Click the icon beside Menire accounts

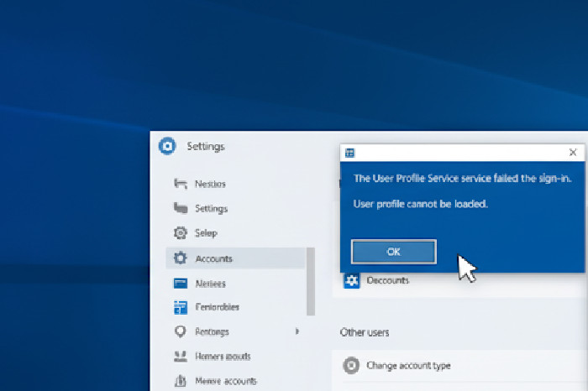181,381
